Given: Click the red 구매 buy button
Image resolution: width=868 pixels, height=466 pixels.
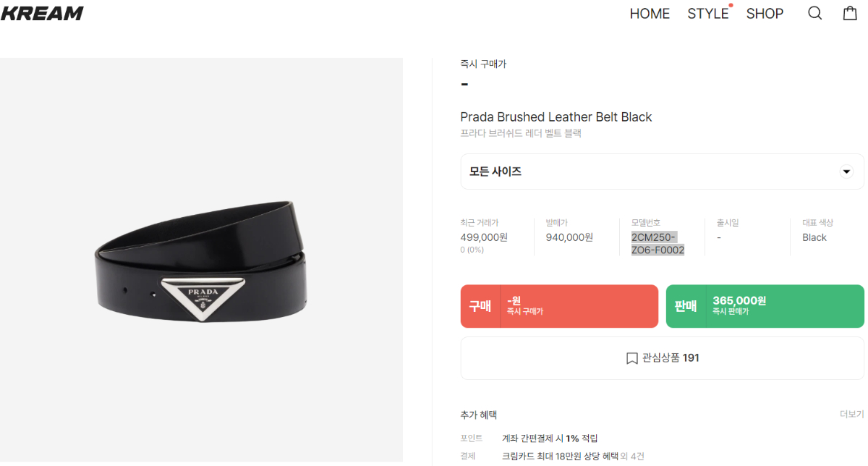Looking at the screenshot, I should point(559,306).
